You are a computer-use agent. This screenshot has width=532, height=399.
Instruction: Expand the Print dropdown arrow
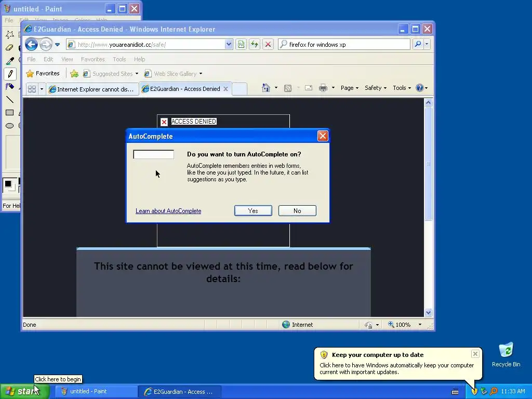[333, 88]
